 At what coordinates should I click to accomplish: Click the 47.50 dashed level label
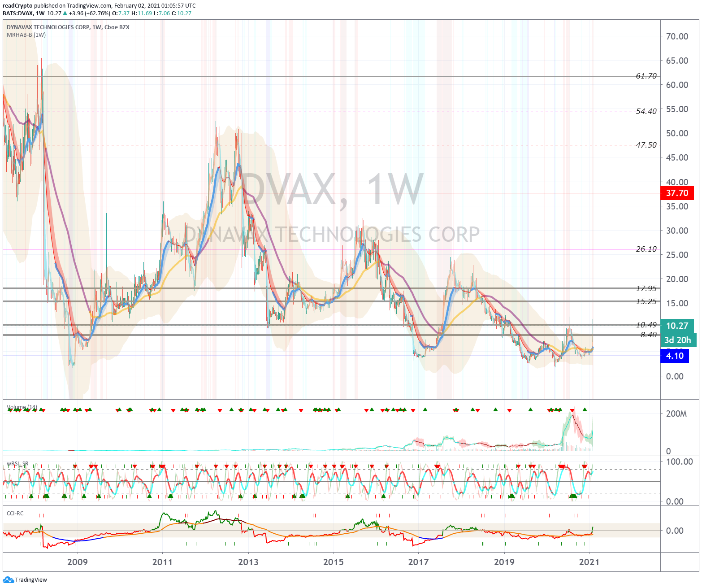(646, 145)
